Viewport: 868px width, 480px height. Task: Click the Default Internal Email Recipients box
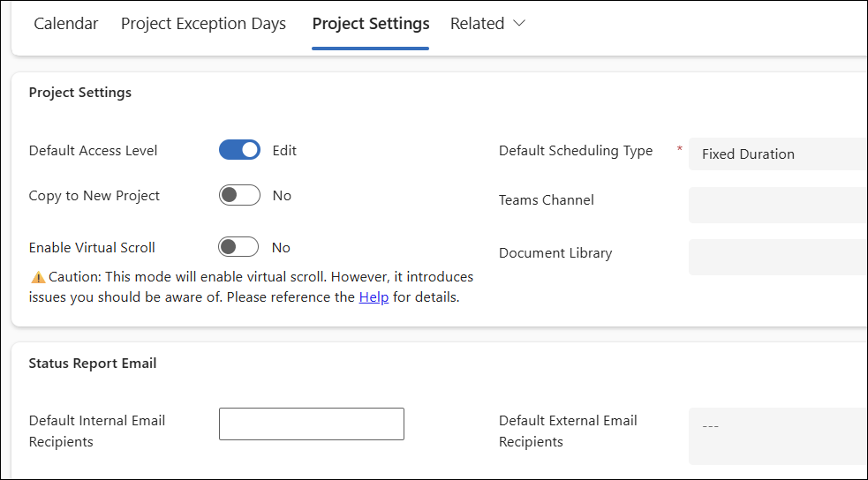click(311, 424)
